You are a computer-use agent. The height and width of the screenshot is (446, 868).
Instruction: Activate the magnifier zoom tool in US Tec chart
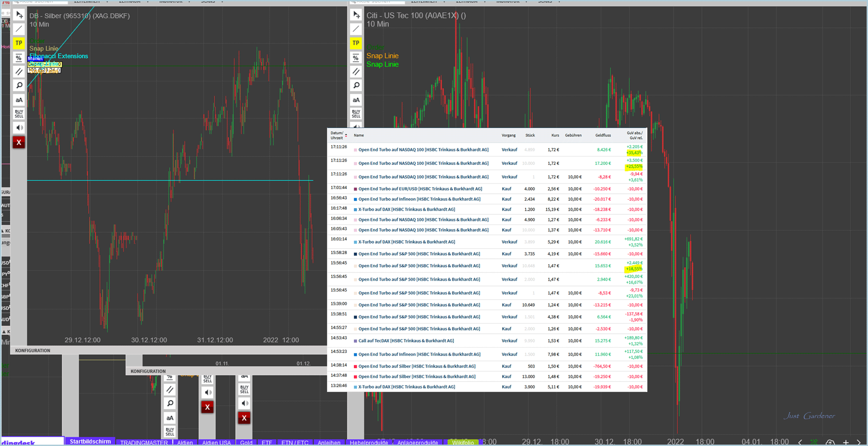click(x=356, y=86)
